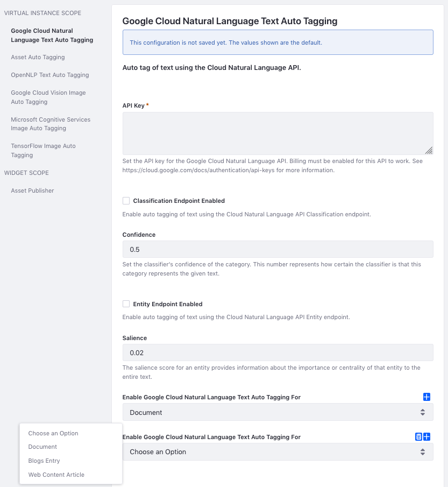The height and width of the screenshot is (487, 448).
Task: Click the VIRTUAL INSTANCE SCOPE heading
Action: (x=42, y=13)
